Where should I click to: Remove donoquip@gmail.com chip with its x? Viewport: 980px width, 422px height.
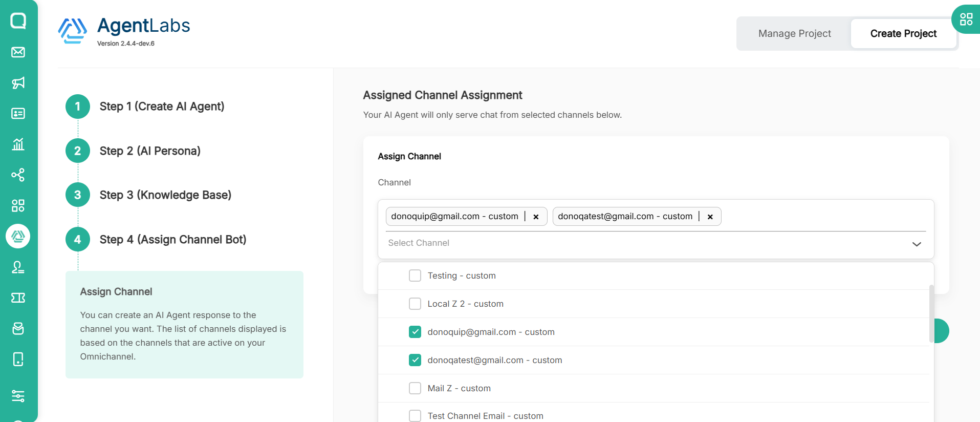(x=536, y=217)
